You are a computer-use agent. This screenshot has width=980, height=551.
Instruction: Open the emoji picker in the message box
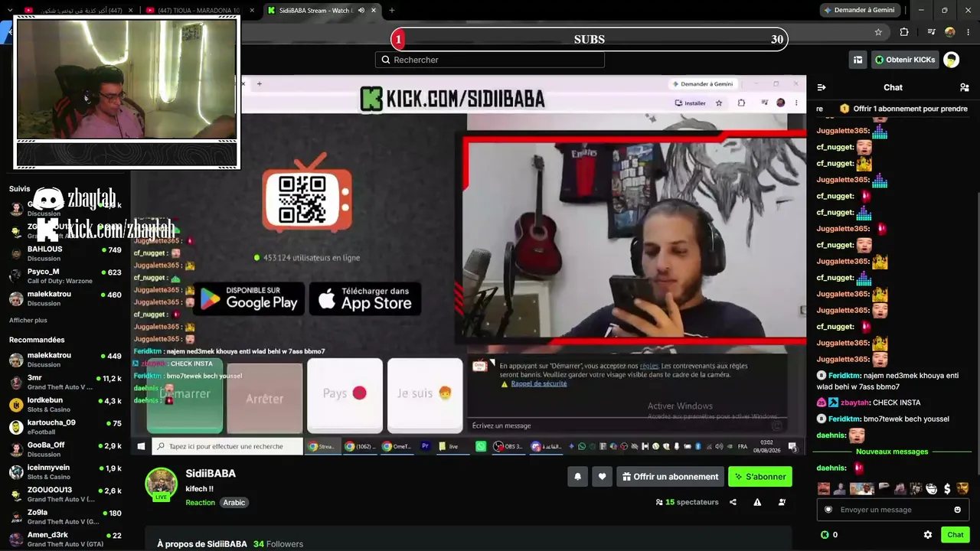[957, 510]
